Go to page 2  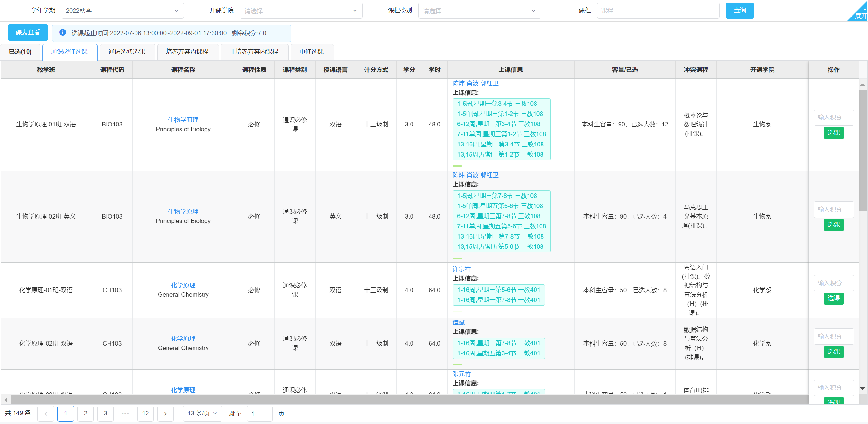pos(86,414)
